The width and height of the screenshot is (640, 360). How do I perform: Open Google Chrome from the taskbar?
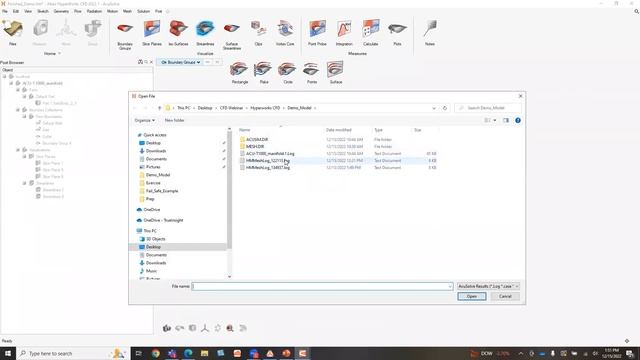click(x=156, y=353)
